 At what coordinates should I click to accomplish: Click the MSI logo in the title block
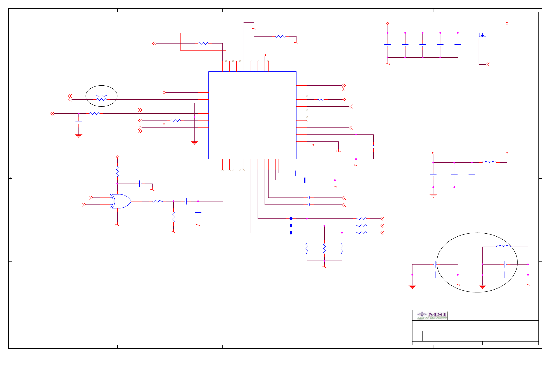[x=432, y=315]
